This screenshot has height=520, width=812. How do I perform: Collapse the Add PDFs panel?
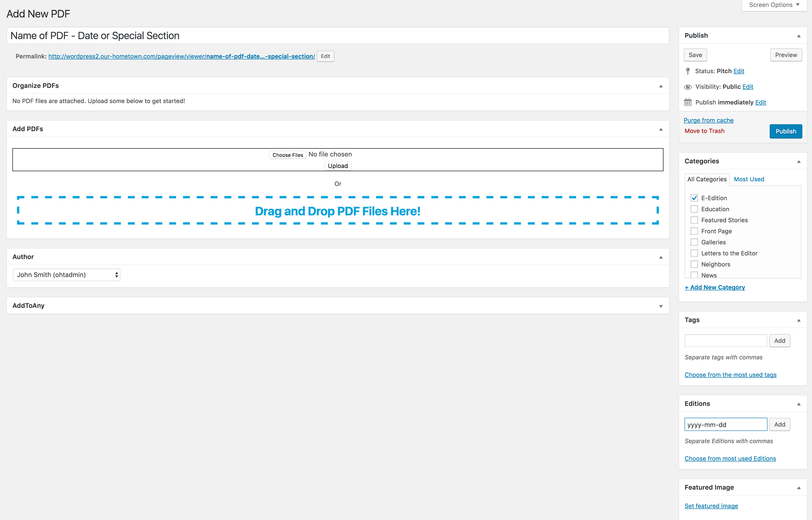[660, 129]
